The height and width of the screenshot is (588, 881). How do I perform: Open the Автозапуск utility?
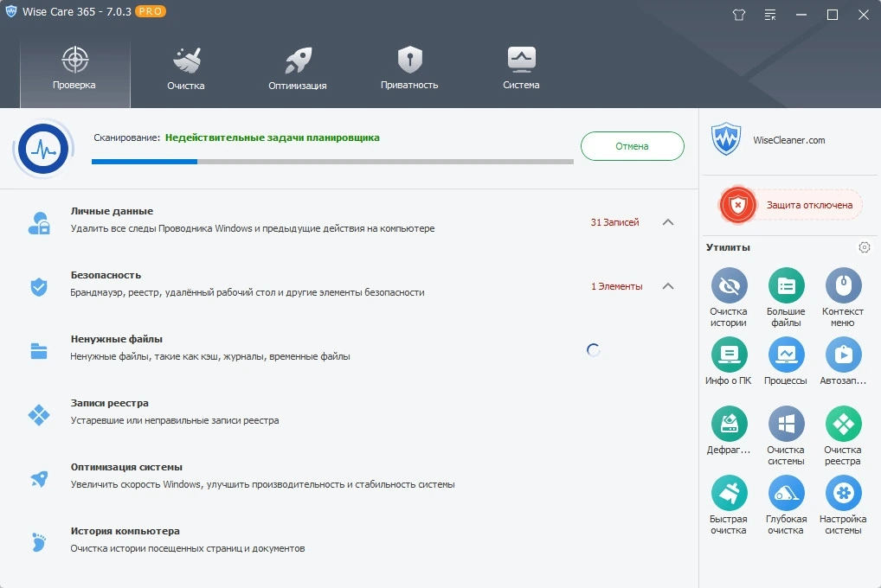pyautogui.click(x=843, y=361)
